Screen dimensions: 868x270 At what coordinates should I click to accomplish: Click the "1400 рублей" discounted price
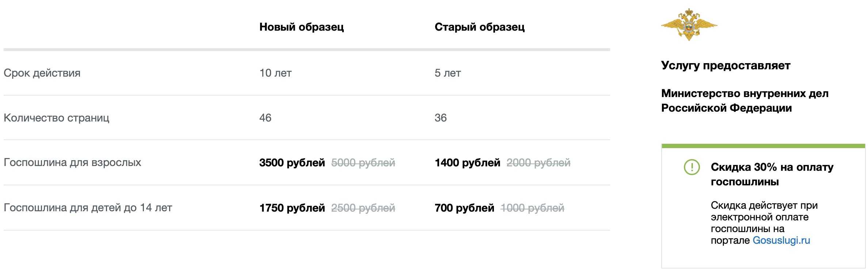tap(467, 163)
